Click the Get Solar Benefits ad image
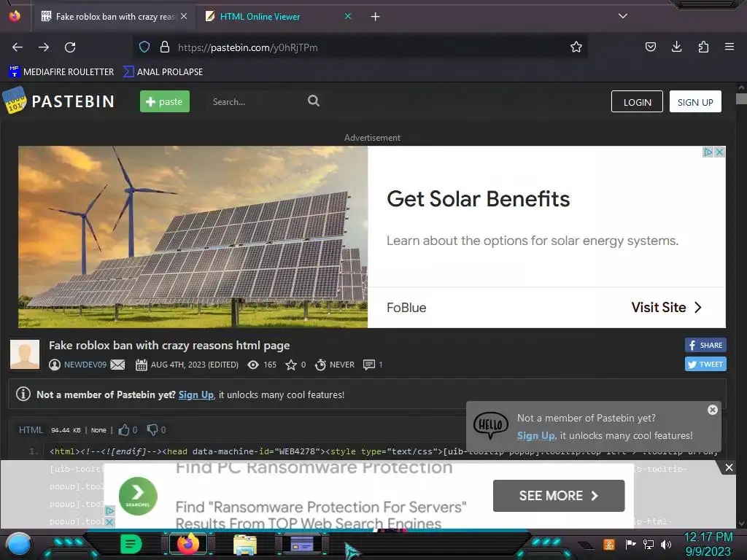 click(x=193, y=237)
